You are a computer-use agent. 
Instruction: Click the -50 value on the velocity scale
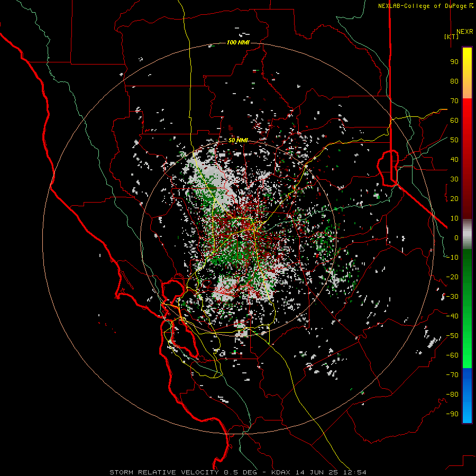click(452, 335)
